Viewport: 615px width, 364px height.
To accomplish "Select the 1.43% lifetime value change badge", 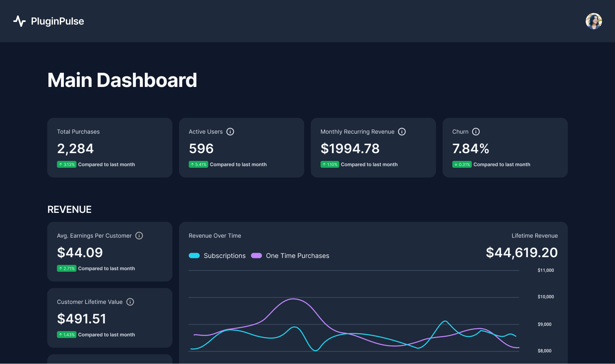I will tap(67, 335).
